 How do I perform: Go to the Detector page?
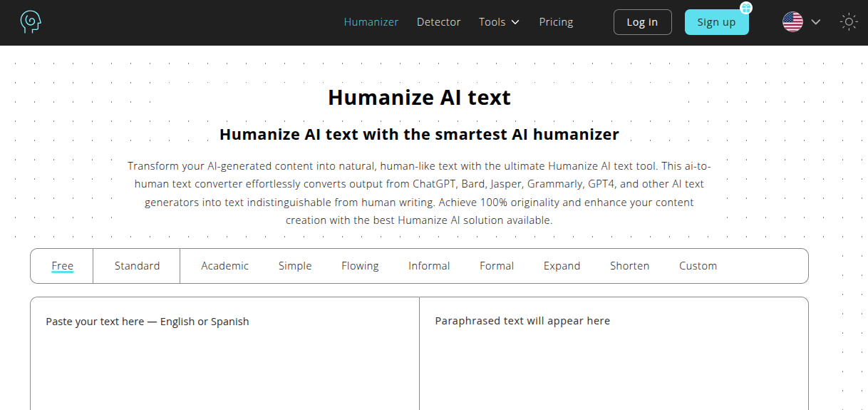439,22
